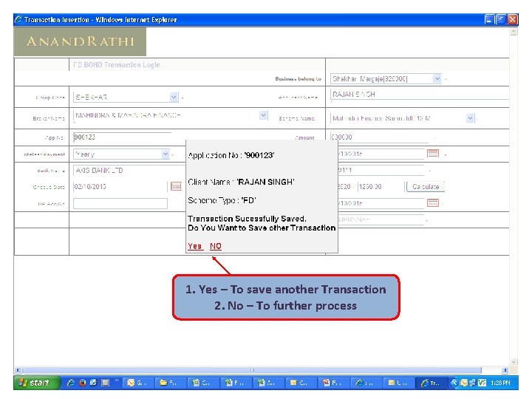Click the network tray icon near the clock
This screenshot has width=532, height=399.
click(472, 383)
